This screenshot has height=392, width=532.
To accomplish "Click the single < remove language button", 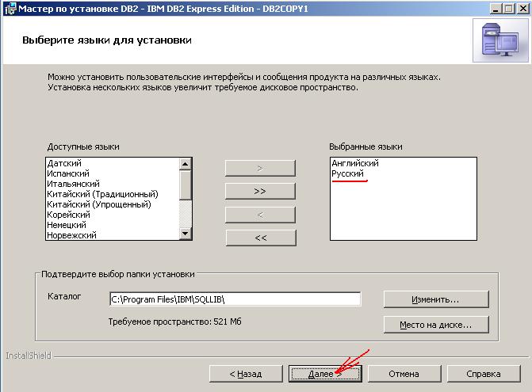I will click(260, 215).
